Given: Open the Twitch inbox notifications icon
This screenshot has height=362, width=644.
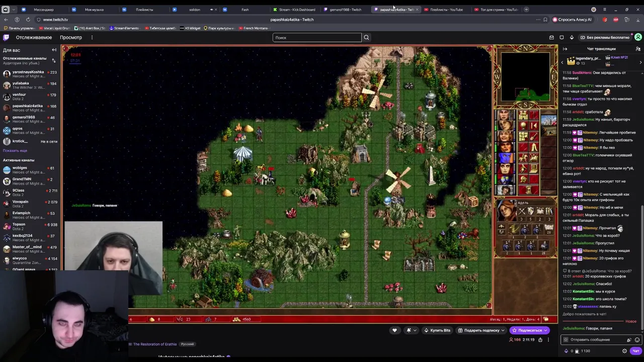Looking at the screenshot, I should pyautogui.click(x=551, y=37).
